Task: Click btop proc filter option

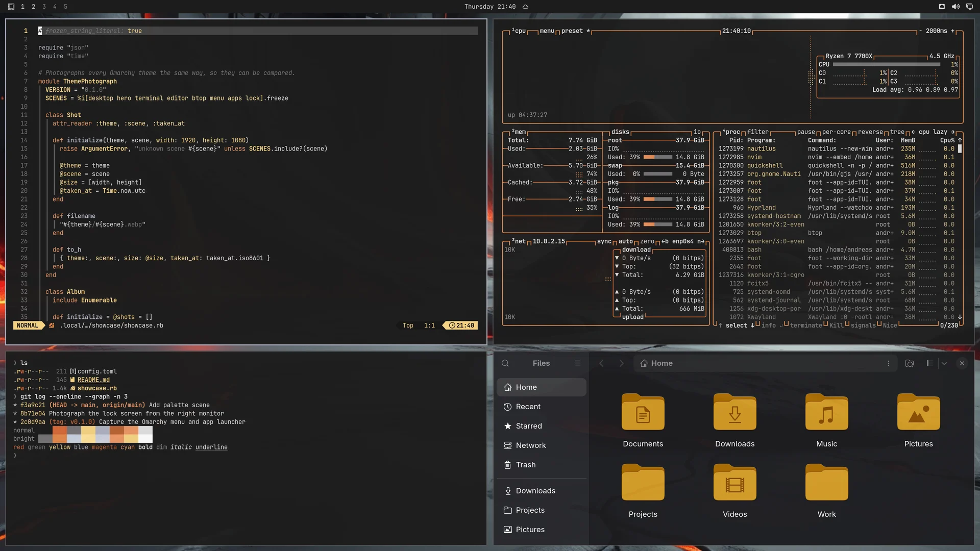Action: coord(758,132)
